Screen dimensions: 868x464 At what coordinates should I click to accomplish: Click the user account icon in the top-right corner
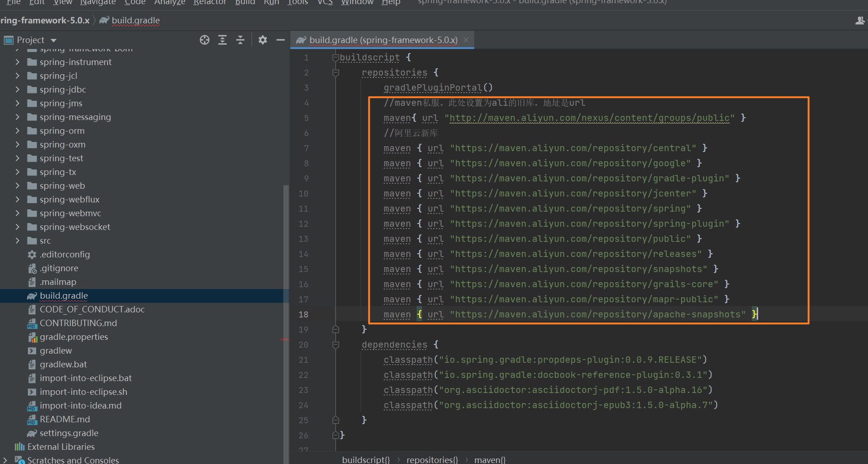pyautogui.click(x=860, y=21)
